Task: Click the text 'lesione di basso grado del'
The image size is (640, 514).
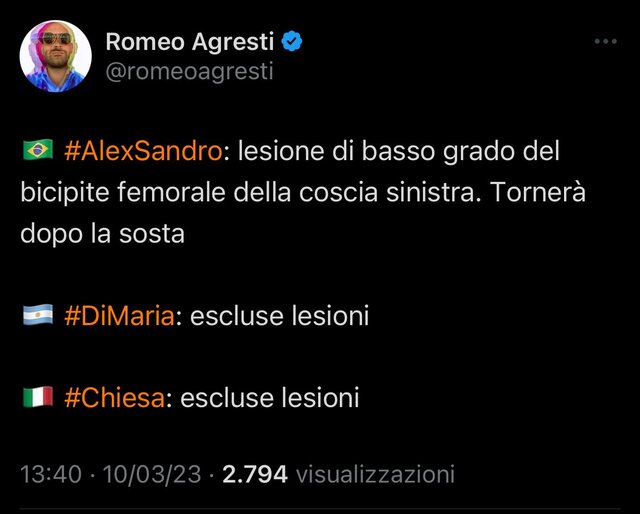Action: tap(398, 151)
